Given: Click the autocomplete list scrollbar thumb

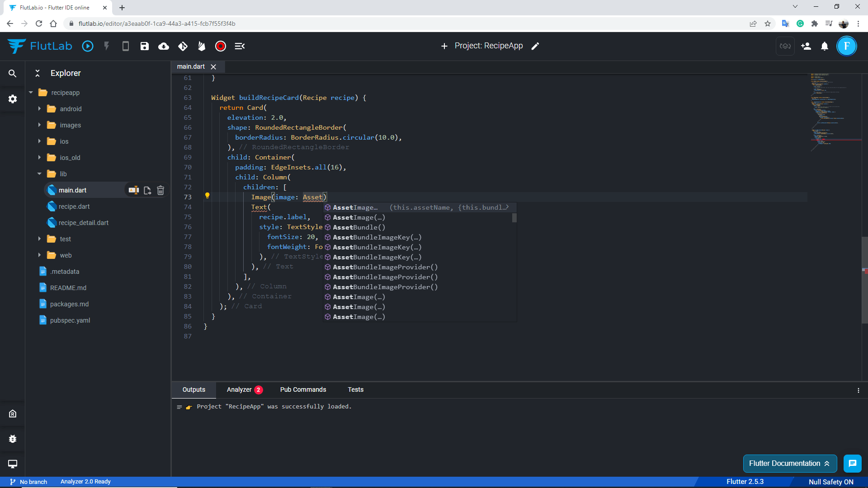Looking at the screenshot, I should click(x=514, y=218).
